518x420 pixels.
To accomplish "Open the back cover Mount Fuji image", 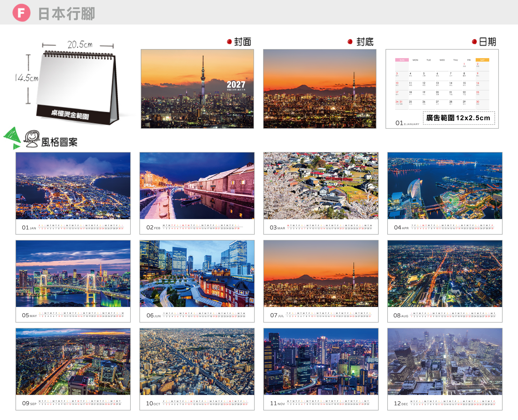I will click(320, 89).
